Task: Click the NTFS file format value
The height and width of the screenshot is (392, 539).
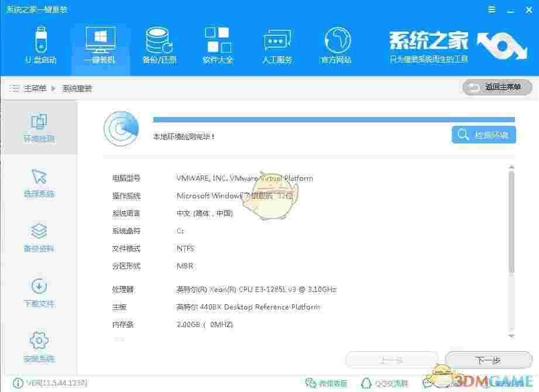Action: coord(186,249)
